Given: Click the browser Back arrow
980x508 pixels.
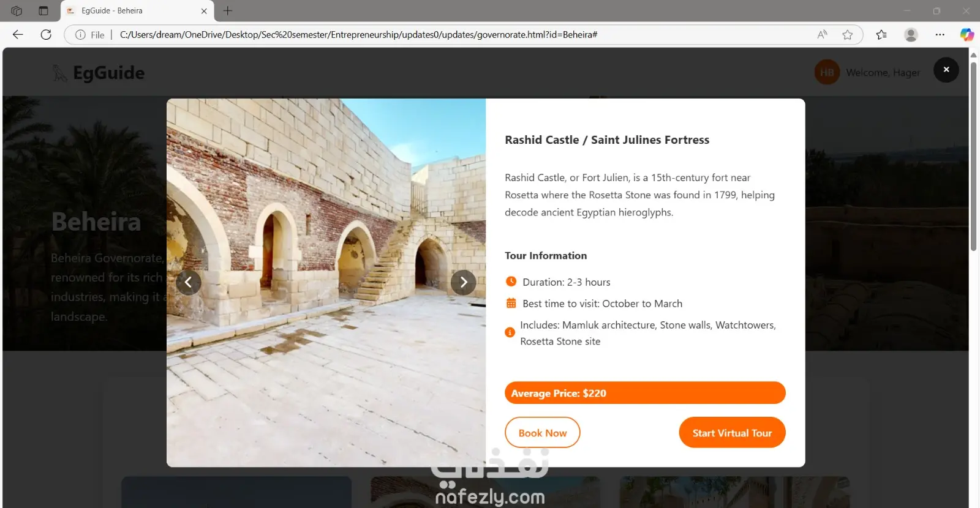Looking at the screenshot, I should (18, 35).
